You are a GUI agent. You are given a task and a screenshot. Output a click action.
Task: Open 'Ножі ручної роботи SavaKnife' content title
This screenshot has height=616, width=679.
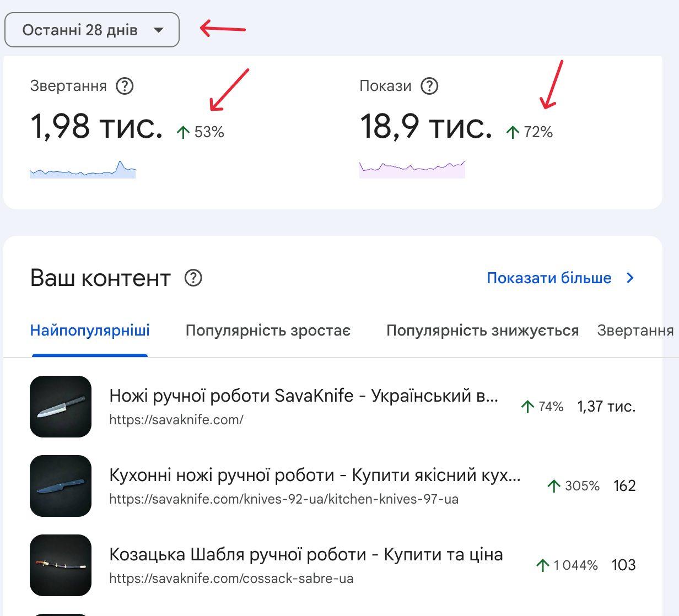pyautogui.click(x=303, y=396)
